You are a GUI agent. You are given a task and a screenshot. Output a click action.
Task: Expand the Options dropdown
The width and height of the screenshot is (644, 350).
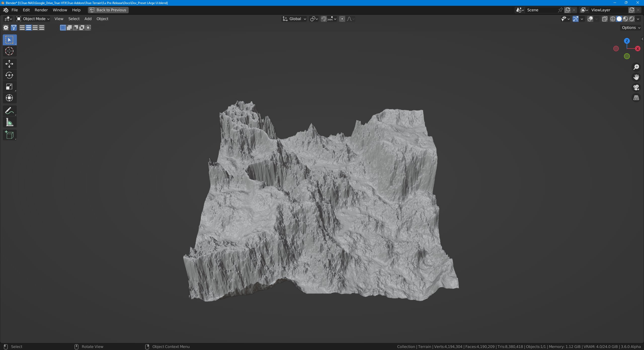(x=631, y=28)
